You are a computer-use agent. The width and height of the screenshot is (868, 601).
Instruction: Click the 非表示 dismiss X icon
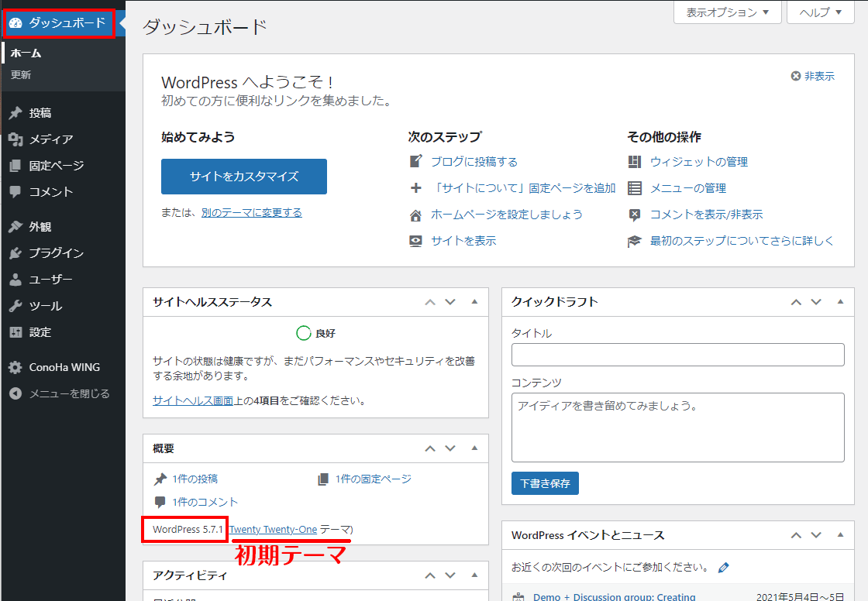click(x=795, y=76)
